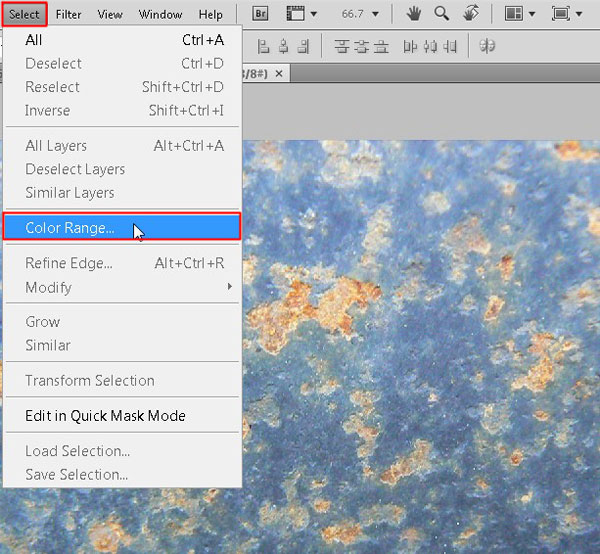Select the Zoom magnifier tool
Image resolution: width=600 pixels, height=554 pixels.
click(441, 15)
